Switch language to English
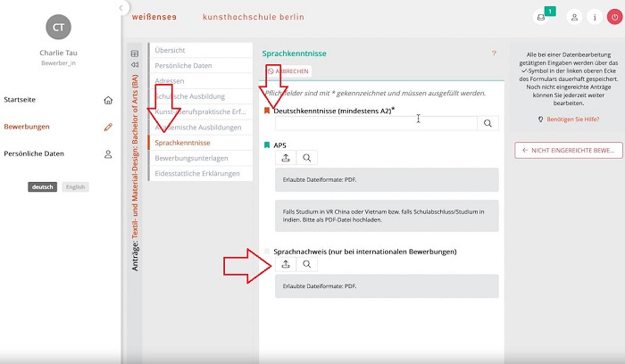625x364 pixels. click(x=76, y=186)
